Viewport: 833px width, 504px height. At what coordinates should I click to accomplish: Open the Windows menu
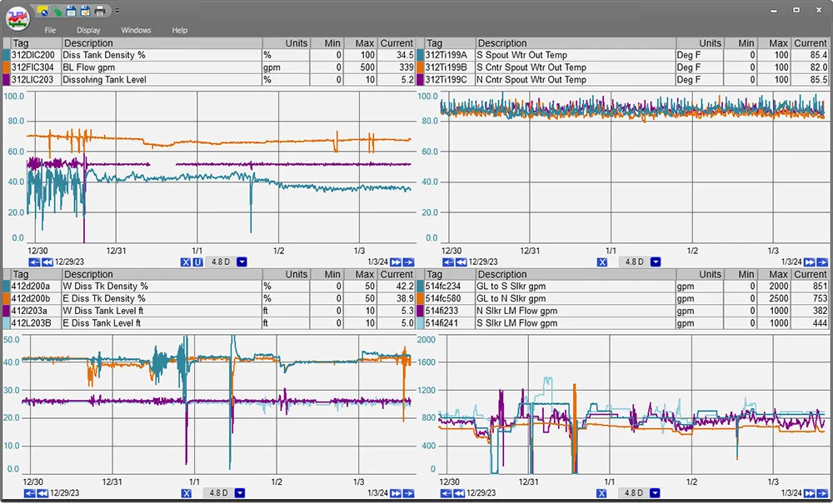(x=136, y=30)
